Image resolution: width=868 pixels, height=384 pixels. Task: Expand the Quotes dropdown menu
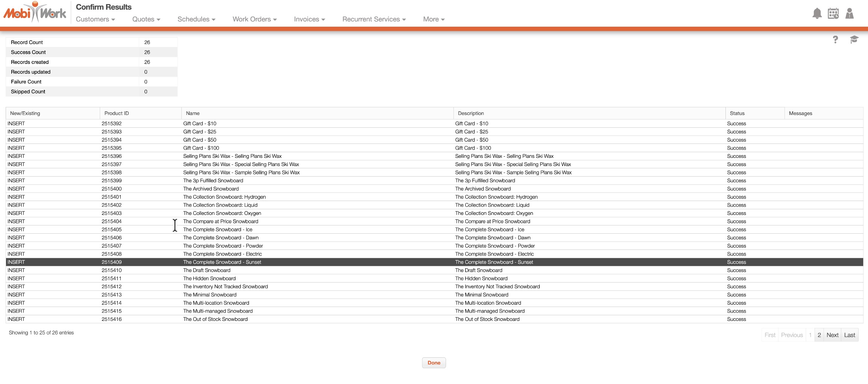click(146, 19)
